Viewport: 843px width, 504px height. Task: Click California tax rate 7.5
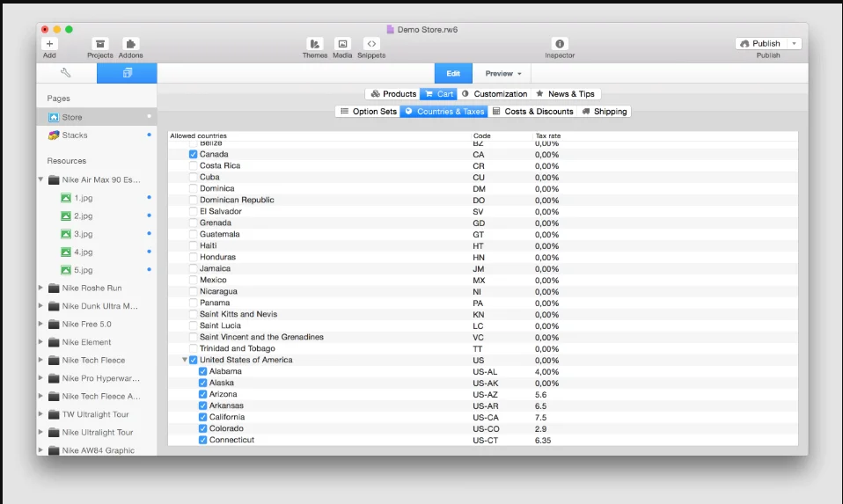click(x=541, y=418)
